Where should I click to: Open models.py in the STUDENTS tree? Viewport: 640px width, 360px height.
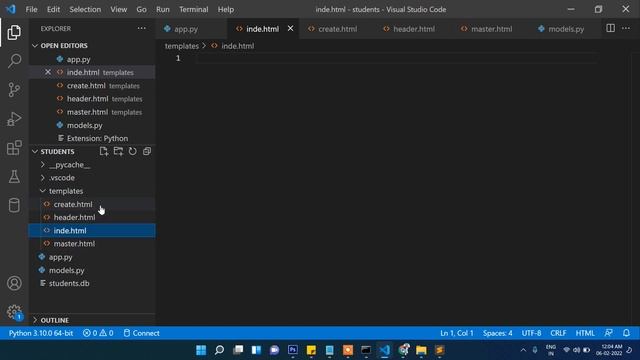pyautogui.click(x=92, y=270)
